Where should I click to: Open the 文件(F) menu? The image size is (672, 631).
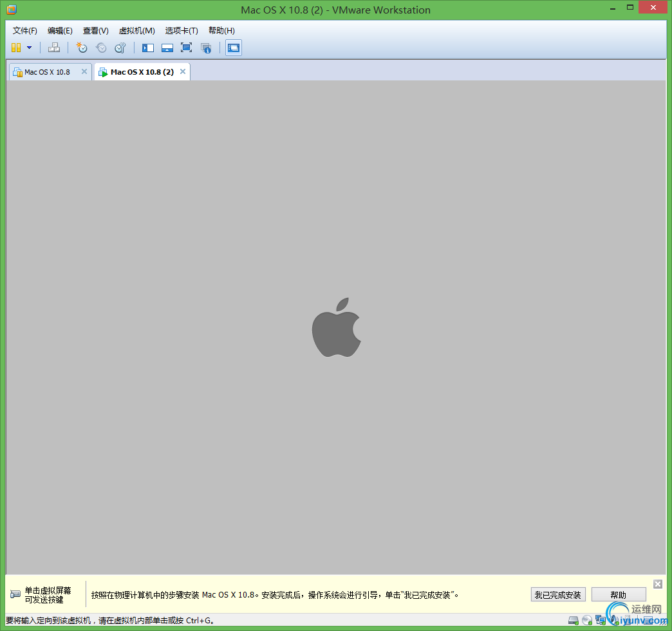pyautogui.click(x=25, y=30)
